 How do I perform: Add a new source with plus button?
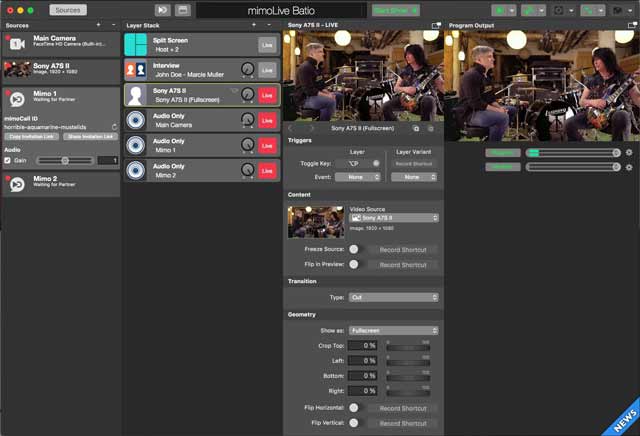[98, 25]
